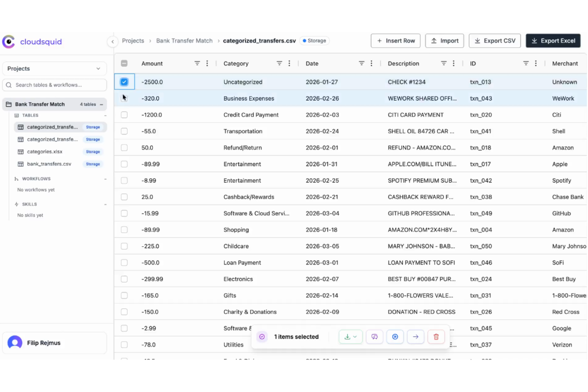Click the "LOAN PAYMENT TO SOFI" description cell
This screenshot has width=588, height=392.
421,263
